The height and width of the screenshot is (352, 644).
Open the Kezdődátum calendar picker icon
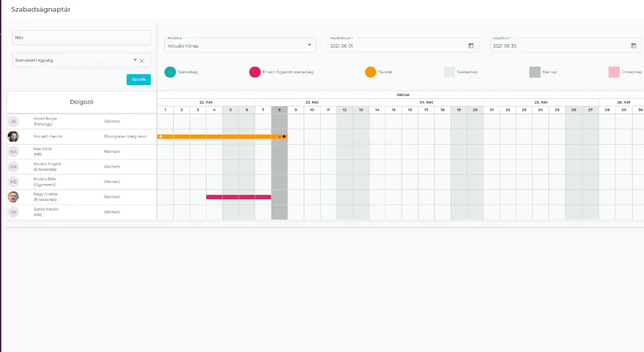click(x=470, y=46)
